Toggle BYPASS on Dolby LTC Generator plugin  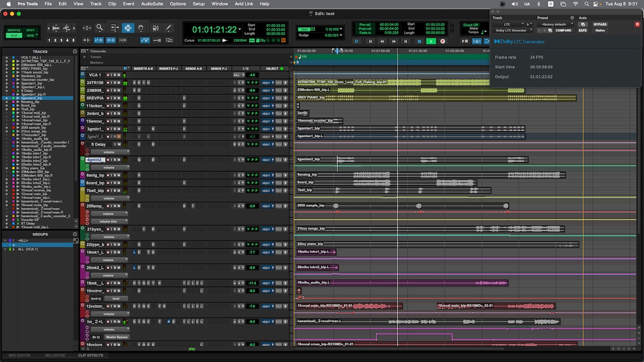pyautogui.click(x=600, y=24)
